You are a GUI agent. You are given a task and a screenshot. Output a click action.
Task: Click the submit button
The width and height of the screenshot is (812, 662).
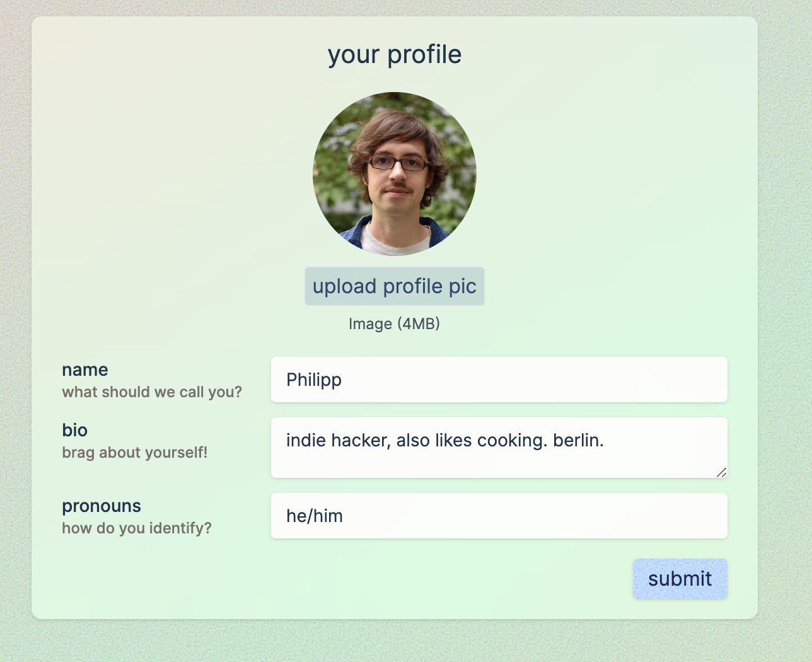click(x=680, y=579)
